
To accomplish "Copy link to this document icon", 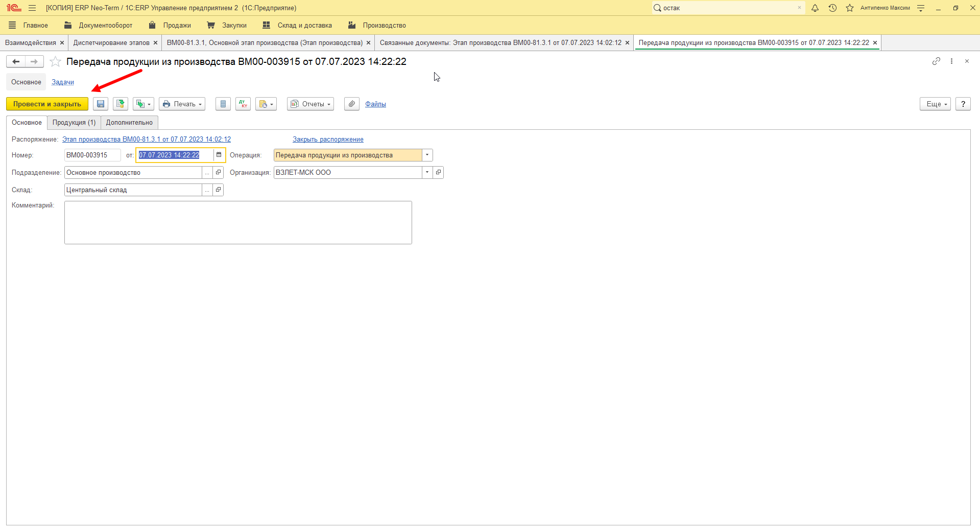I will [x=936, y=61].
